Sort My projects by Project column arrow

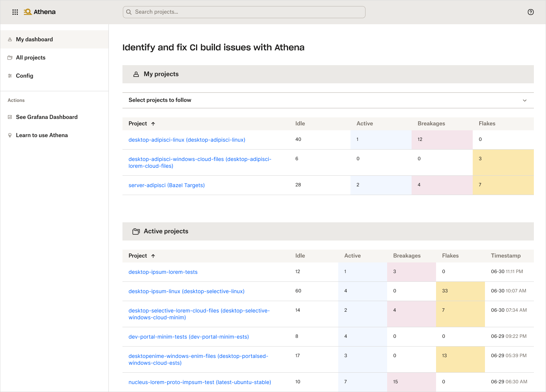pos(153,124)
